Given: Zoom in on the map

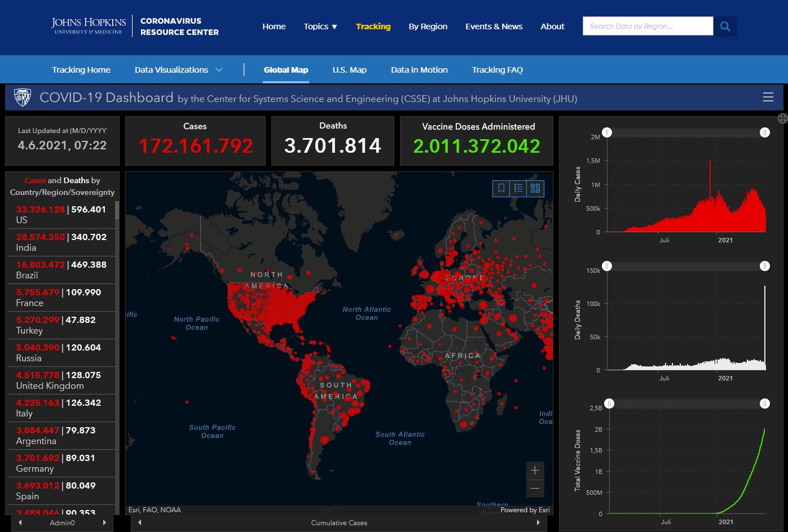Looking at the screenshot, I should point(535,471).
